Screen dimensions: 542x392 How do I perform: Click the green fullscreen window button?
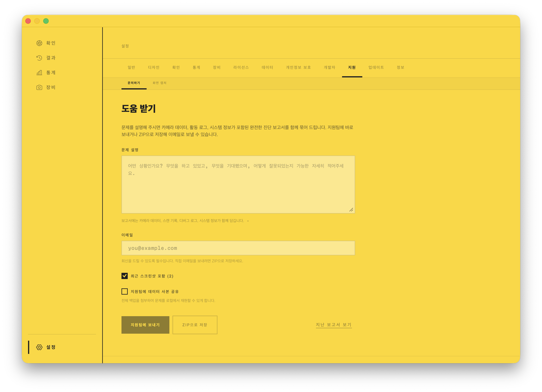point(46,21)
